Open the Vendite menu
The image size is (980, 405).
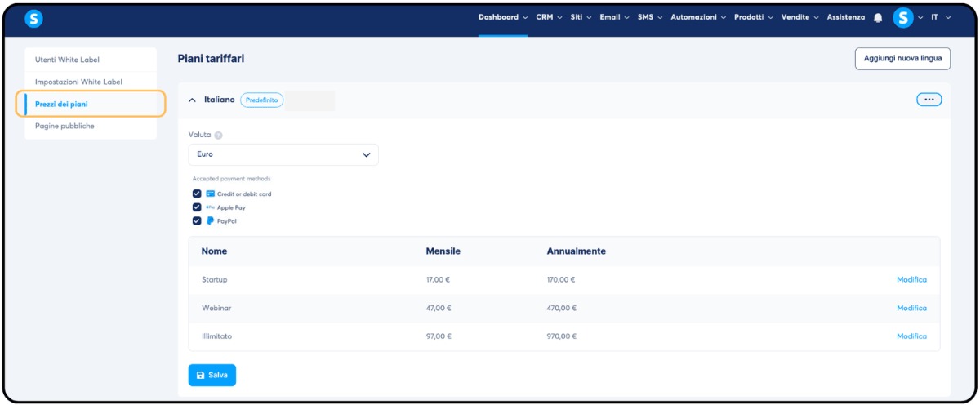click(800, 17)
